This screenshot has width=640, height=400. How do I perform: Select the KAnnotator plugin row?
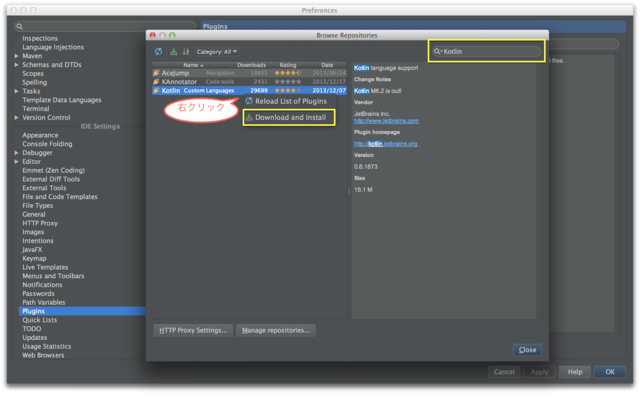[249, 82]
